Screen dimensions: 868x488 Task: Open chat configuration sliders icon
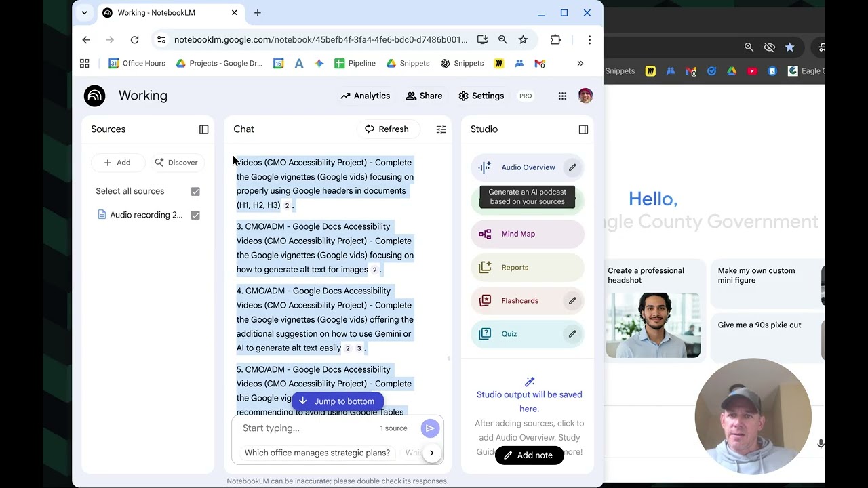coord(441,129)
